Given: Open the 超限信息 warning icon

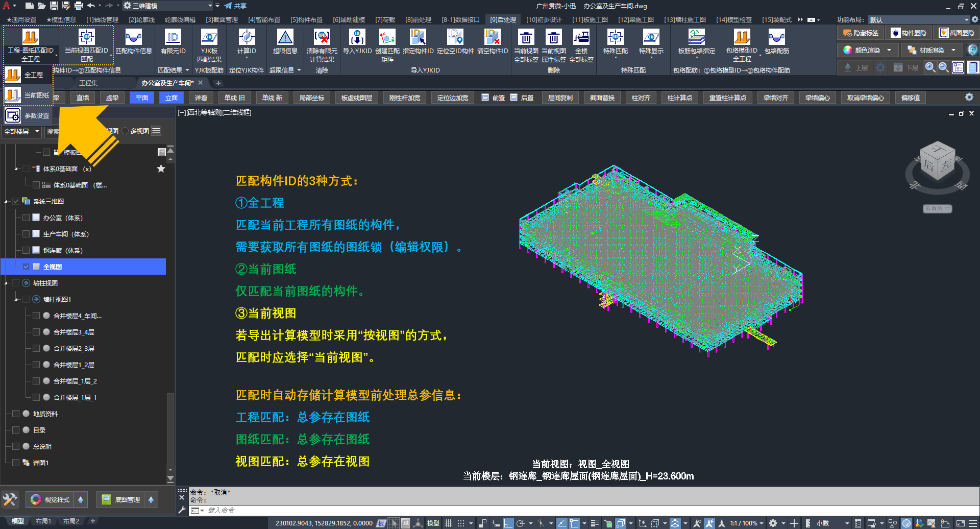Looking at the screenshot, I should 285,38.
